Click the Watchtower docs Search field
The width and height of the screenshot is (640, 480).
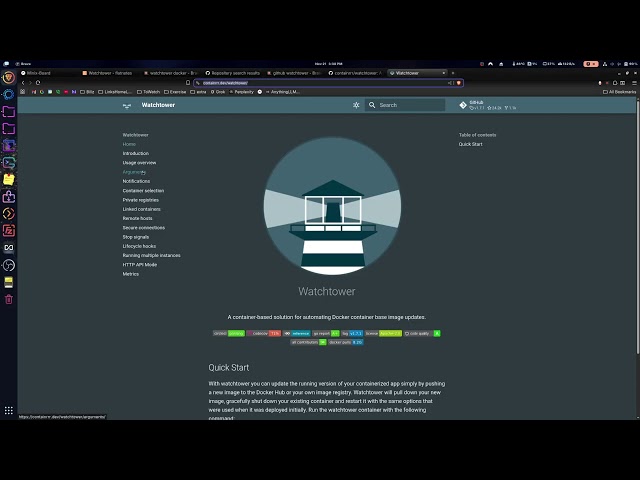click(x=405, y=105)
